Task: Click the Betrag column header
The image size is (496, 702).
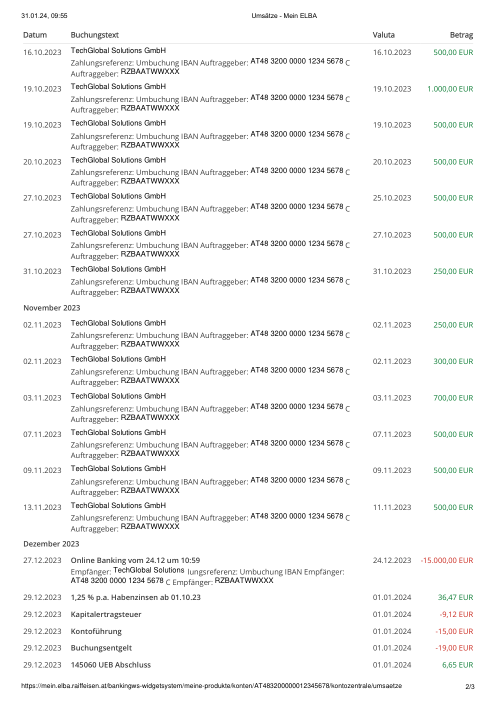Action: point(461,35)
